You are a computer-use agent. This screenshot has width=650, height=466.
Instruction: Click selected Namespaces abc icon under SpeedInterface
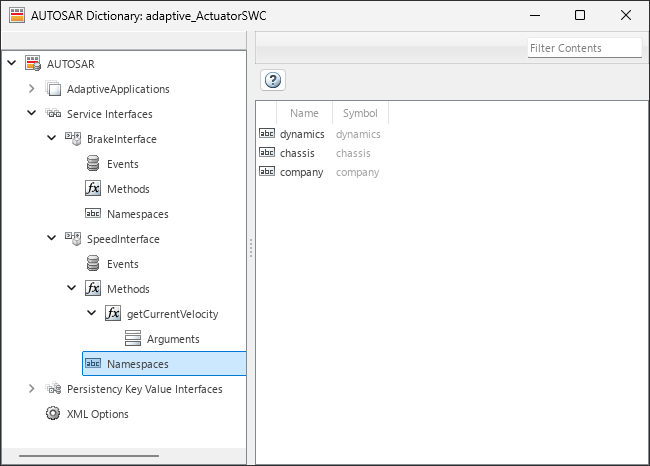click(93, 363)
